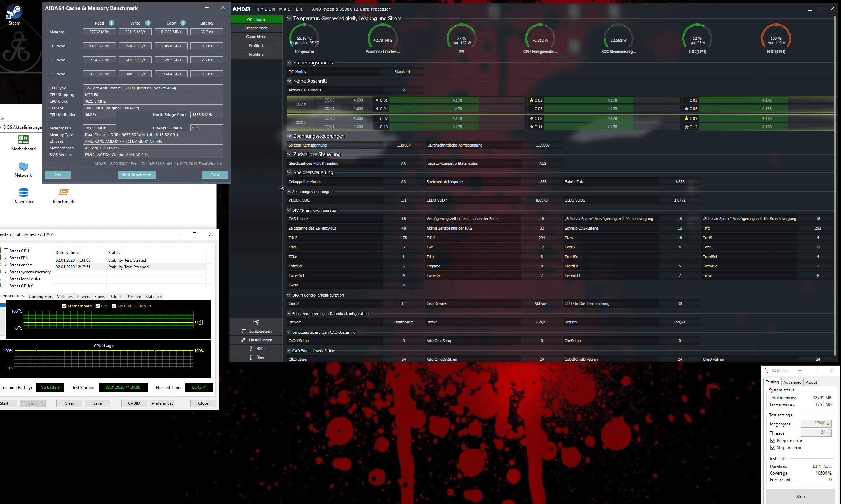The image size is (841, 504).
Task: Open the Advanced tab in RAM Test
Action: (x=792, y=382)
